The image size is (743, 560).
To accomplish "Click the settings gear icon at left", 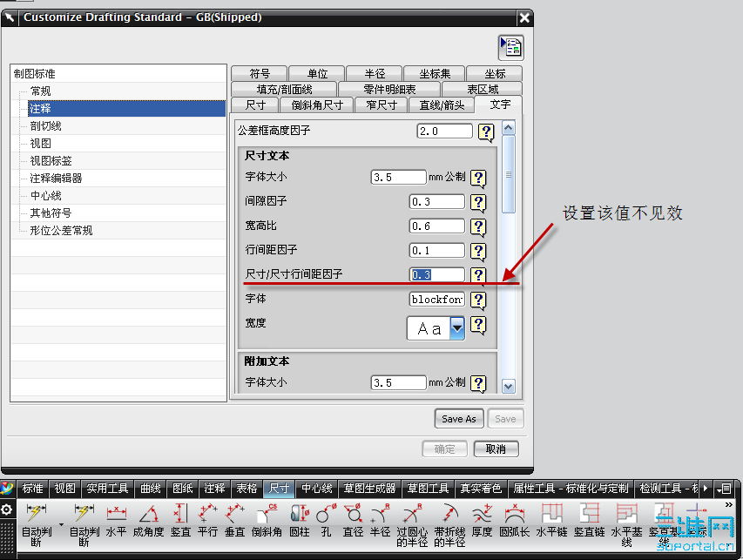I will (7, 509).
